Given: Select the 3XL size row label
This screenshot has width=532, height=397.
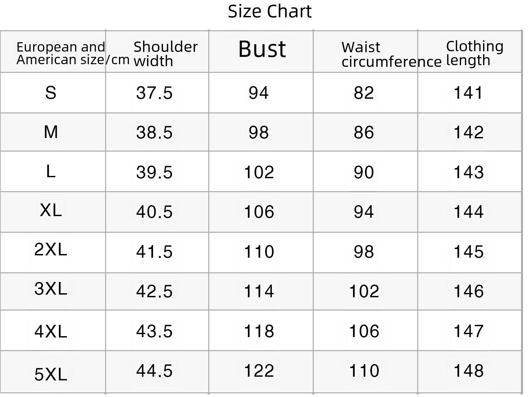Looking at the screenshot, I should 51,288.
